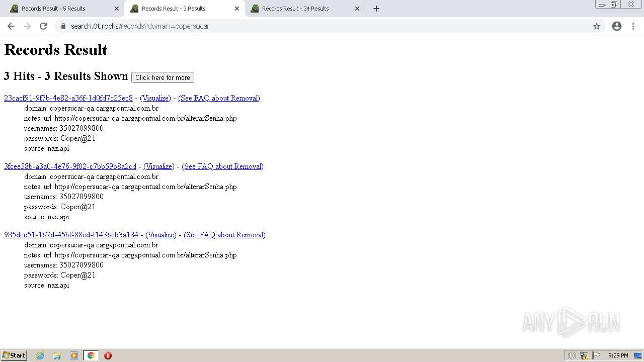Close the 'Records Result - 3 Results' tab

pyautogui.click(x=237, y=9)
